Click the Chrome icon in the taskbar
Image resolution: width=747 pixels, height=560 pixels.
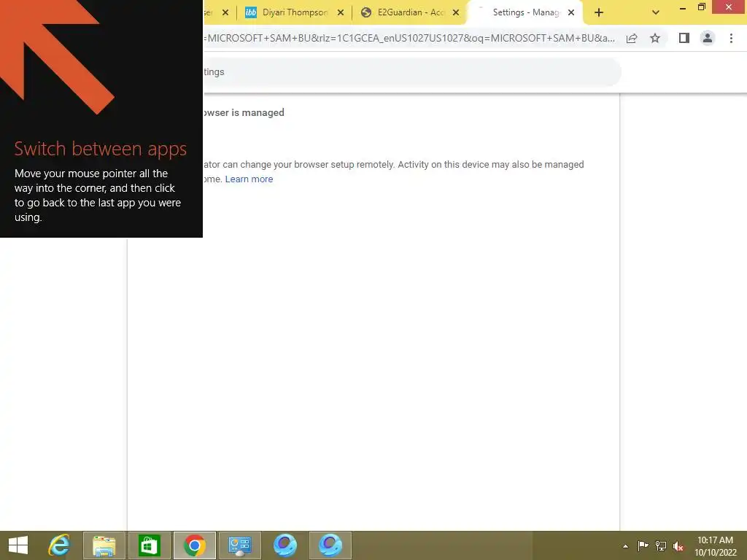[x=194, y=545]
